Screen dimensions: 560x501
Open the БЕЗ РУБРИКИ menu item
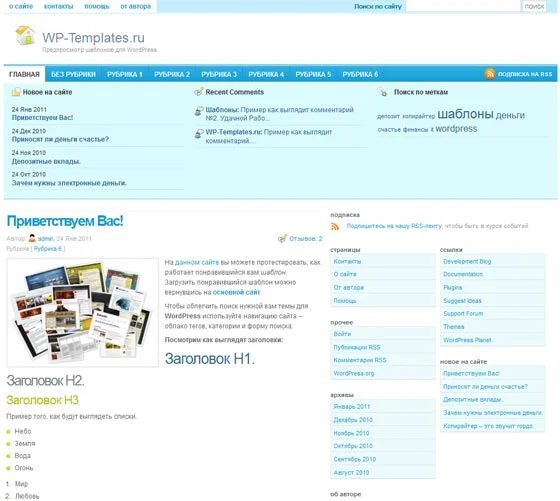coord(73,74)
